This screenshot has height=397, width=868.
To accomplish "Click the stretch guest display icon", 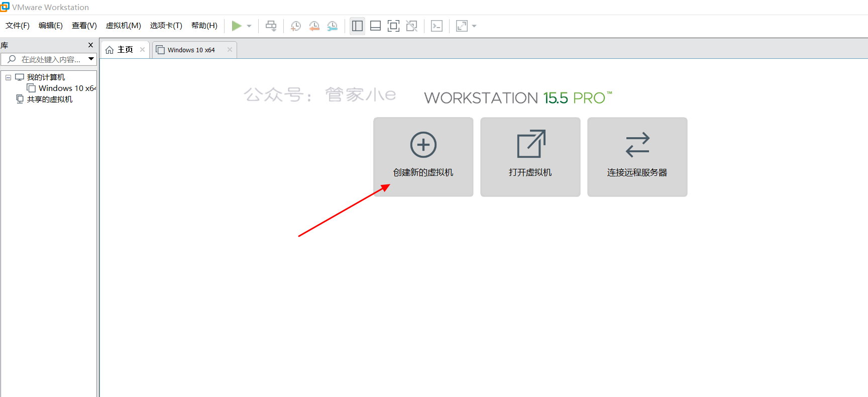I will click(462, 26).
